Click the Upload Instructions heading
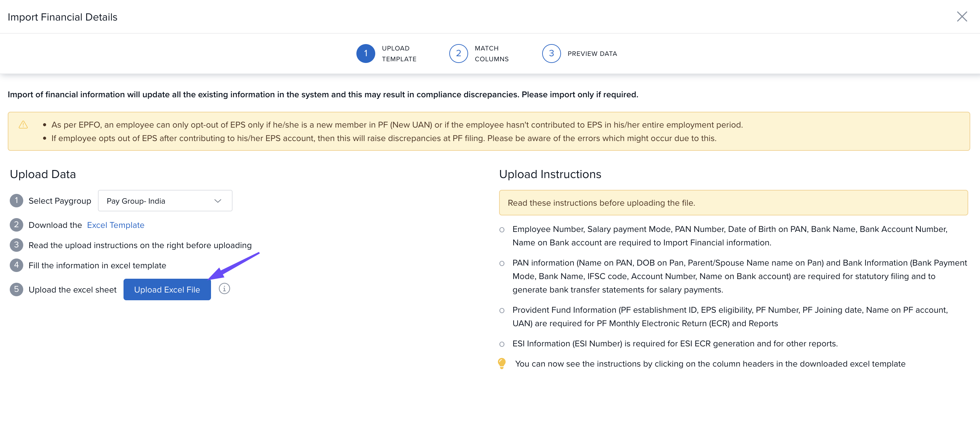This screenshot has height=445, width=980. (550, 174)
